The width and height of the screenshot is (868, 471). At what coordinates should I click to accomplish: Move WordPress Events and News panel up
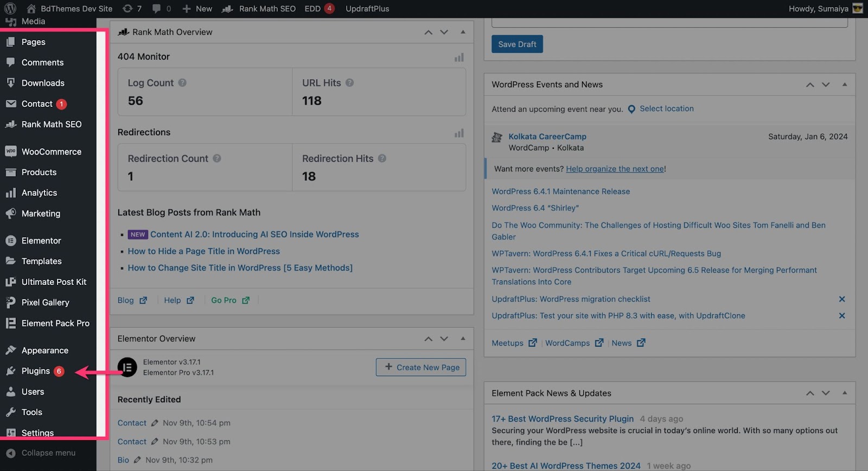[x=810, y=85]
